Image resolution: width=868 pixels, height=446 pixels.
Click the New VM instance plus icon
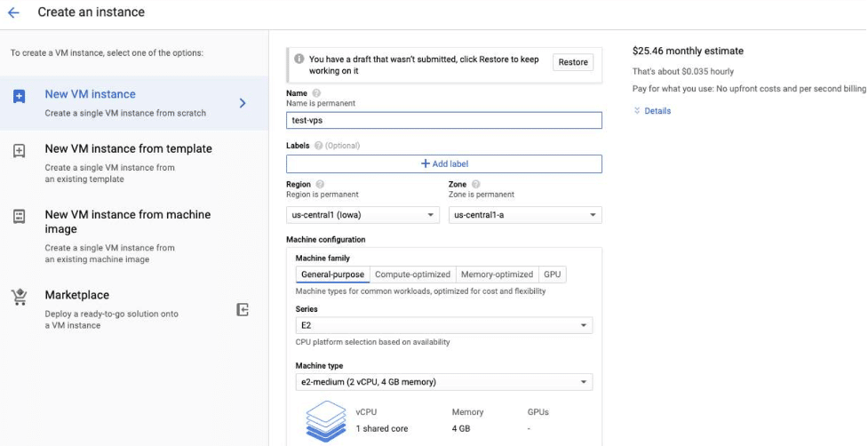[x=19, y=97]
